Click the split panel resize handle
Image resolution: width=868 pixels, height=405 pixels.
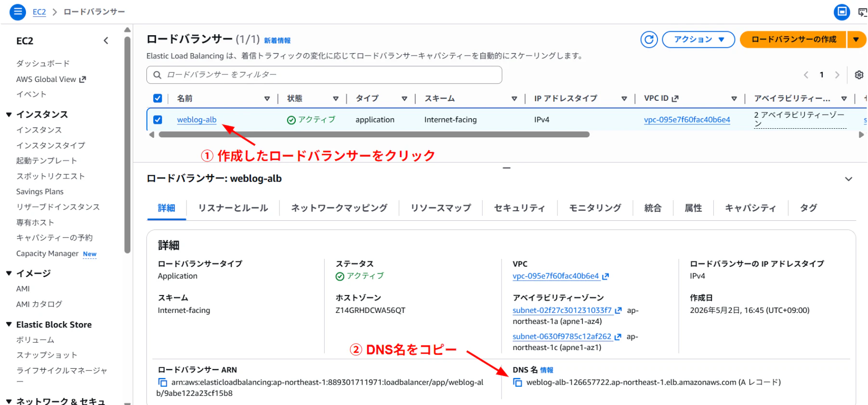pos(506,168)
